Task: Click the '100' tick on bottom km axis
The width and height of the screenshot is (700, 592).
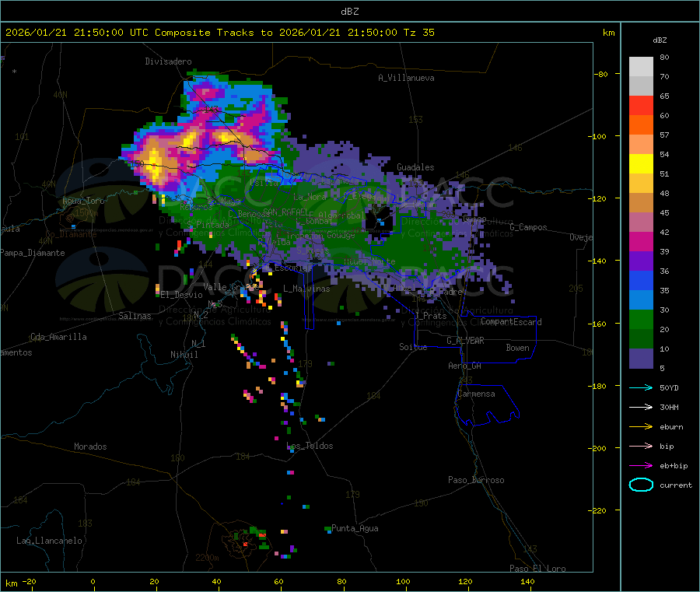Action: 403,581
